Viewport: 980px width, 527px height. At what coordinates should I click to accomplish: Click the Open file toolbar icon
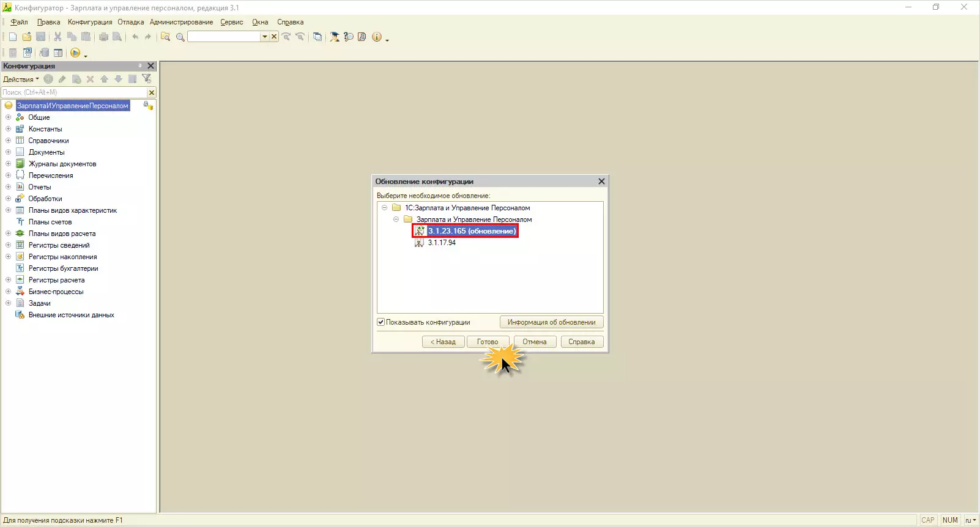click(27, 37)
